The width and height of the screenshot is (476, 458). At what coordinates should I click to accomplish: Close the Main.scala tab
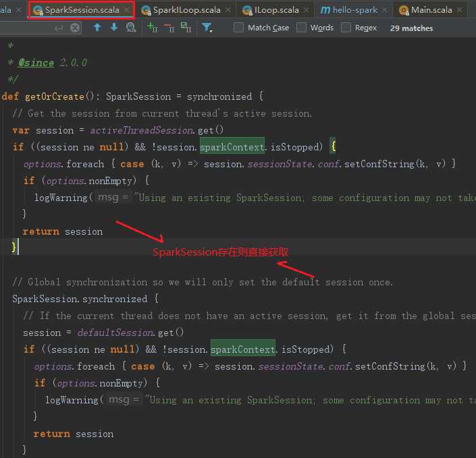click(460, 10)
